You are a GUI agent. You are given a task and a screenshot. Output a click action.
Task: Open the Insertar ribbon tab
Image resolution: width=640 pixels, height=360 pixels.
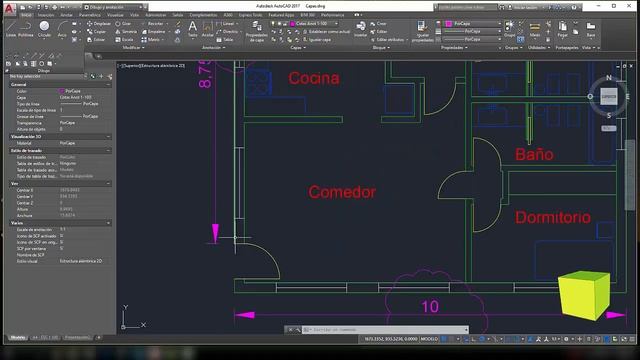tap(46, 15)
